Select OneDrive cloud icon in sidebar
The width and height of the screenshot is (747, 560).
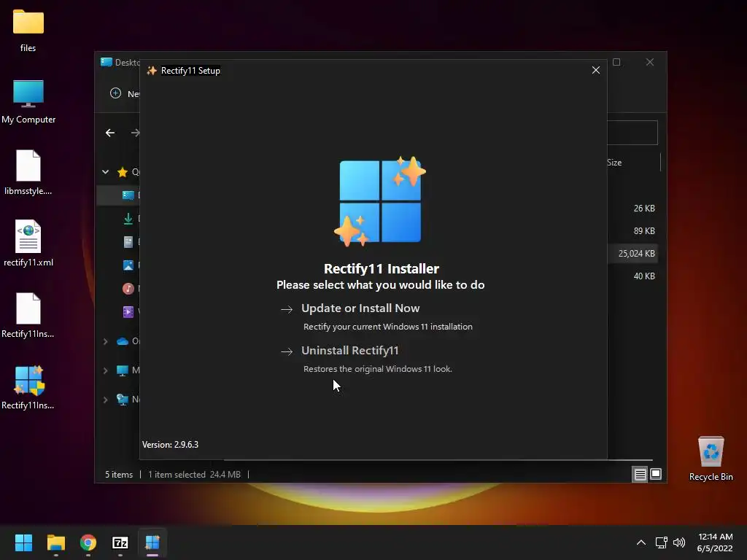coord(123,341)
